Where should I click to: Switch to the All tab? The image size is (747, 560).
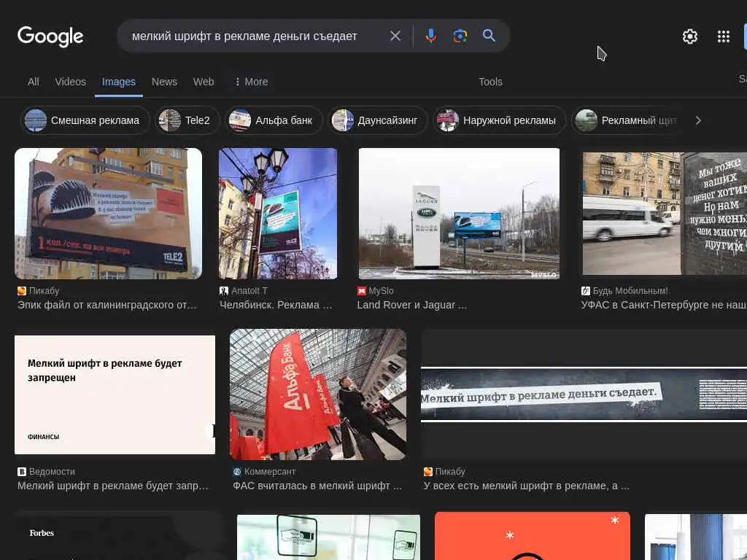pos(34,82)
